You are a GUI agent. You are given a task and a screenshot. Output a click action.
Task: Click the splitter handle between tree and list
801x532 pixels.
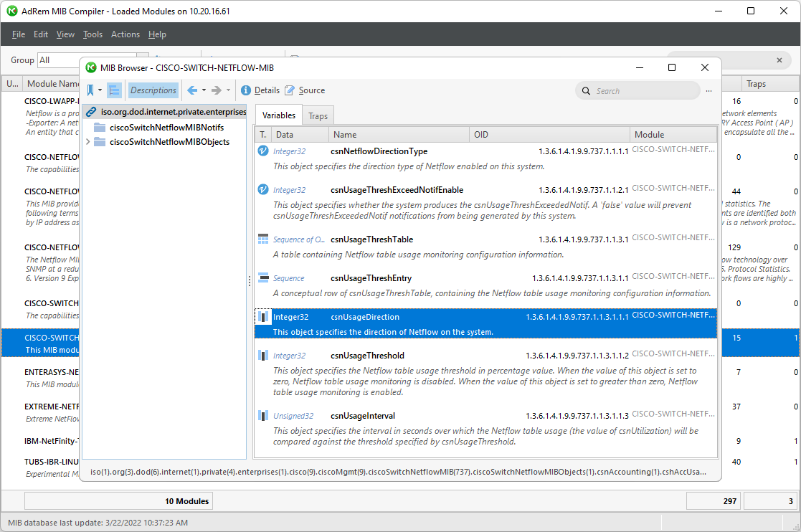[x=250, y=281]
